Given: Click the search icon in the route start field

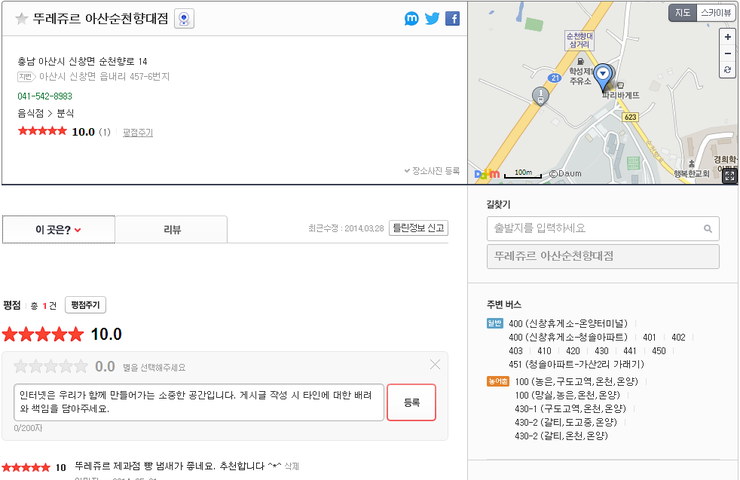Looking at the screenshot, I should tap(707, 229).
